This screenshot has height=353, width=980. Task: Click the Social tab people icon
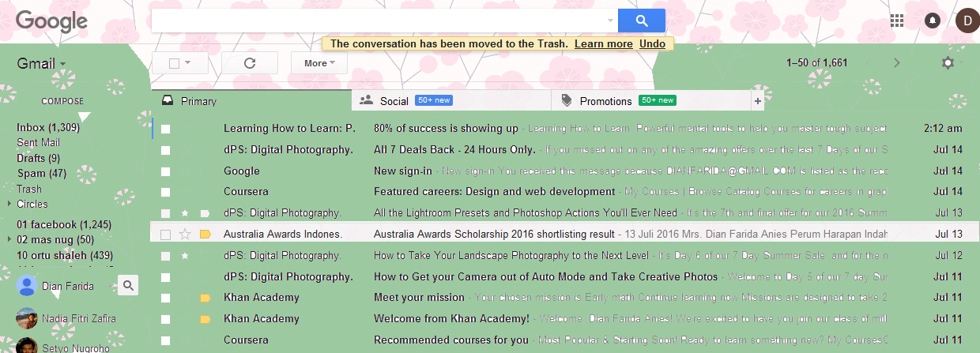pos(366,100)
